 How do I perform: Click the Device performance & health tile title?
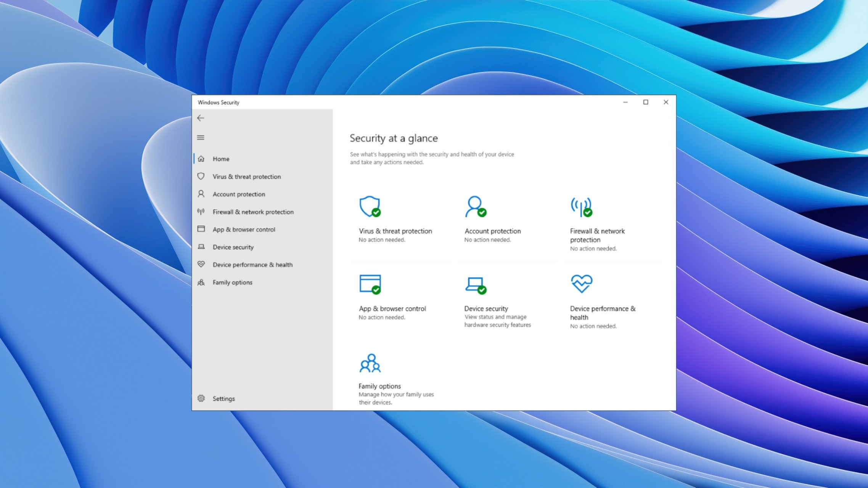(603, 313)
